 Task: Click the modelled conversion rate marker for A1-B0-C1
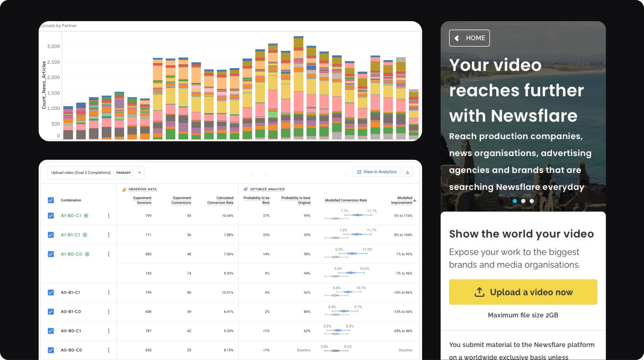(x=357, y=215)
